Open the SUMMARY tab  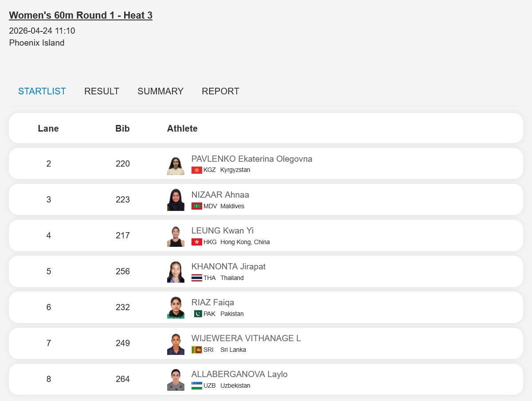point(160,91)
